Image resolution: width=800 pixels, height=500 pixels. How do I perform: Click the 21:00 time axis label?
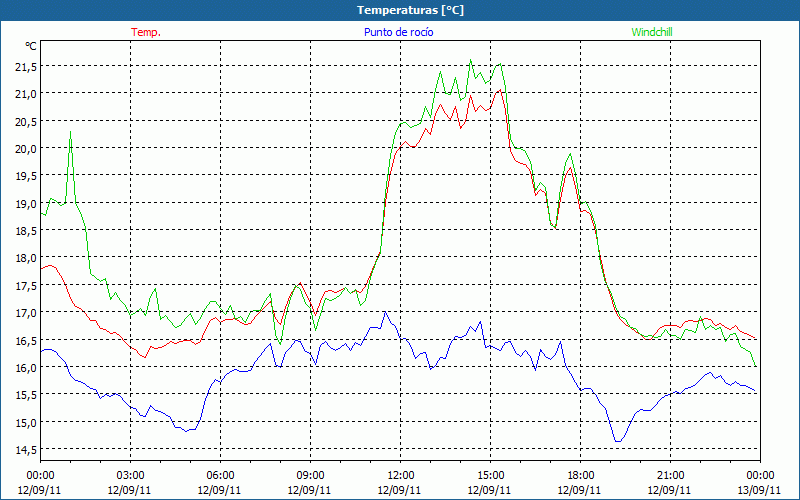click(670, 476)
